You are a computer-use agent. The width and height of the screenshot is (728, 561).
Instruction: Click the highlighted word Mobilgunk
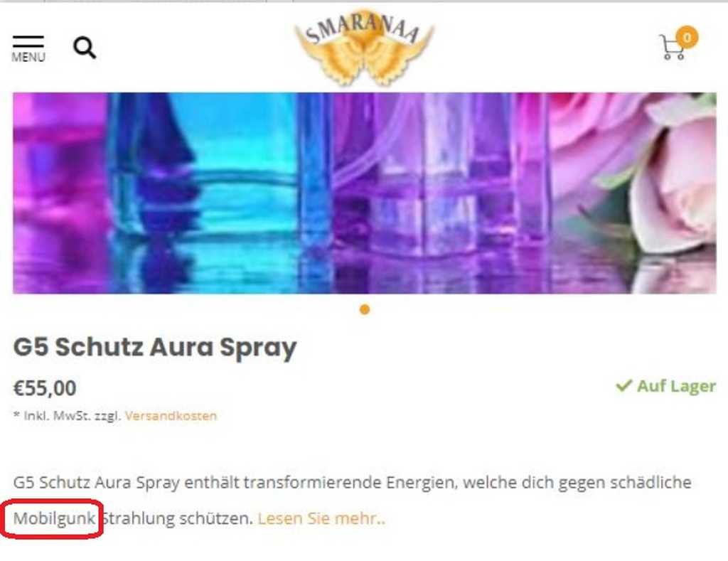(54, 518)
